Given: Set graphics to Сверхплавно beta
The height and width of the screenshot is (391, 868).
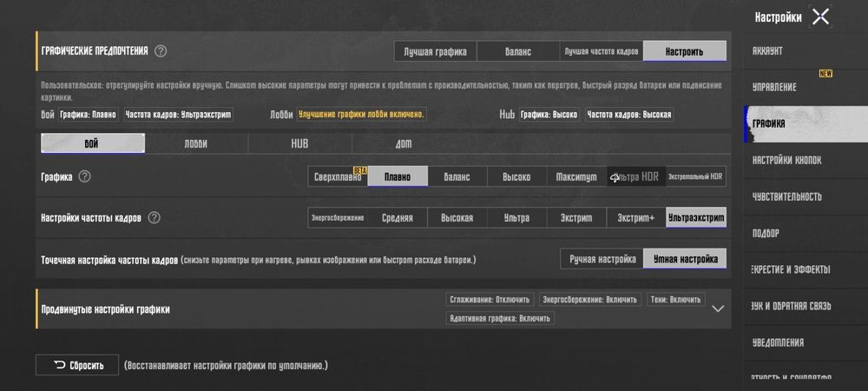Looking at the screenshot, I should tap(338, 176).
